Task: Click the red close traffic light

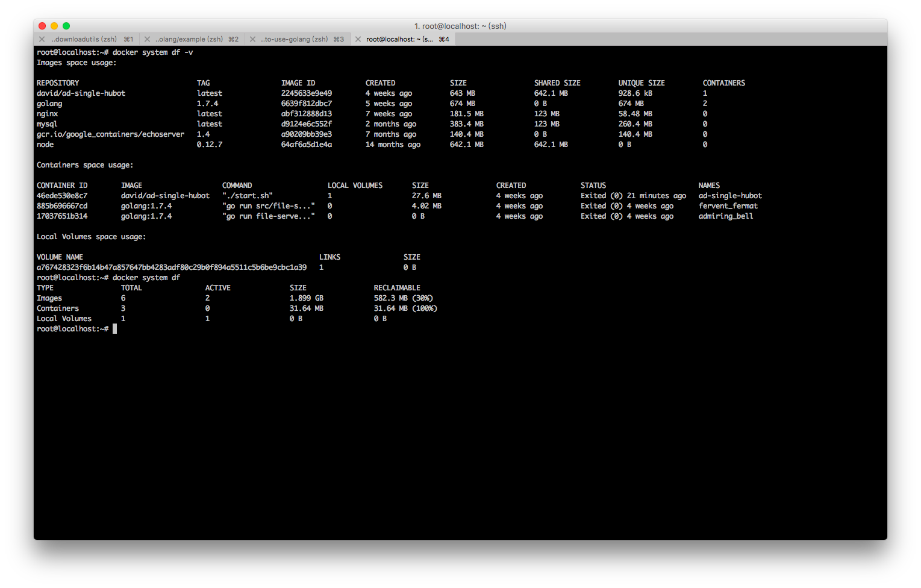Action: click(42, 26)
